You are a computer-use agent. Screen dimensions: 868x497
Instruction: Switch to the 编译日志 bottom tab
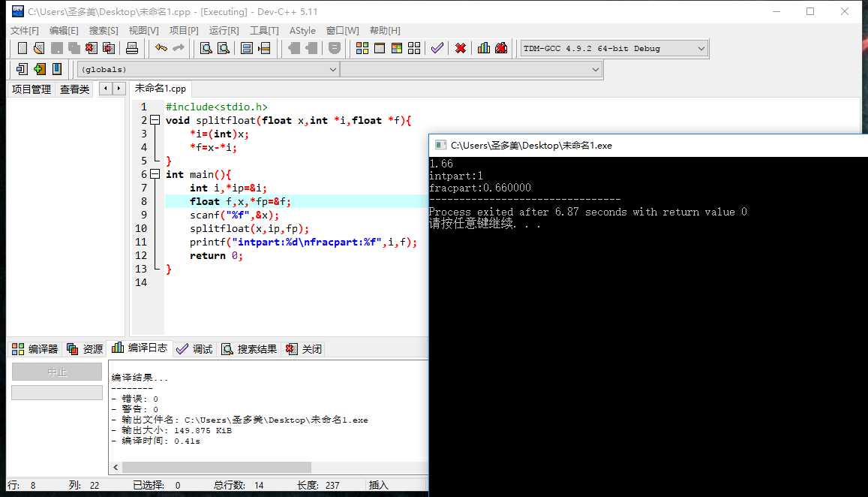[139, 348]
